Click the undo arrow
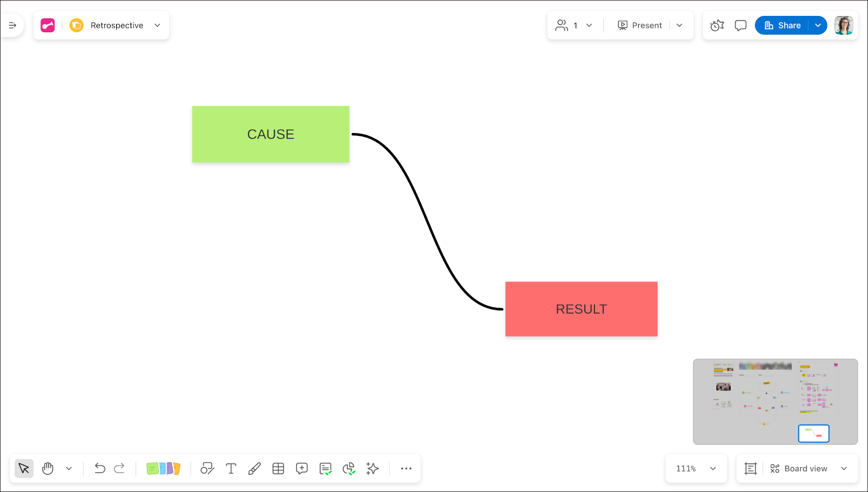Viewport: 868px width, 492px height. pos(100,468)
